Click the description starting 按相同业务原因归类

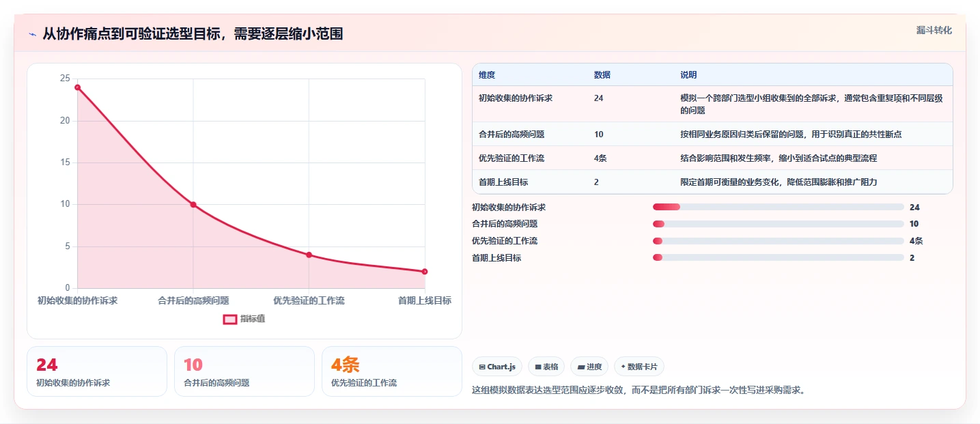click(x=791, y=135)
